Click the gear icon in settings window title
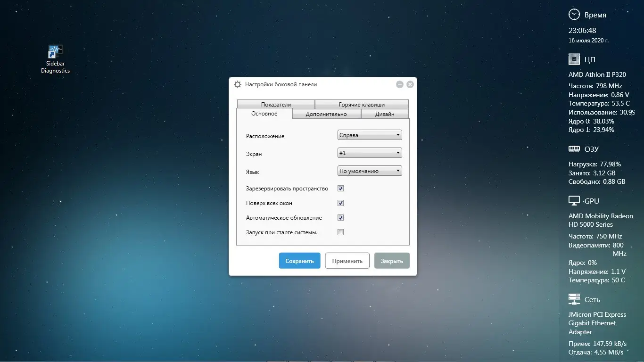Image resolution: width=644 pixels, height=362 pixels. (237, 84)
